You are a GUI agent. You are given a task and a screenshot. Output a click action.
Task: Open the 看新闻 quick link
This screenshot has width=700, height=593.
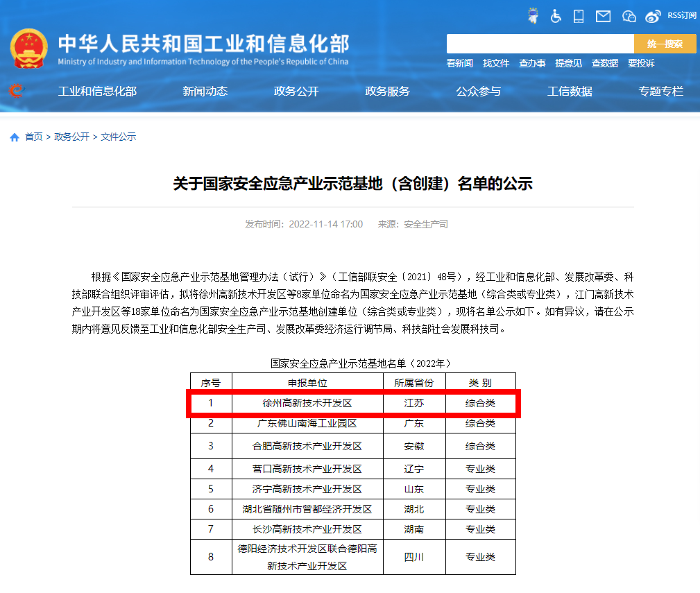459,63
